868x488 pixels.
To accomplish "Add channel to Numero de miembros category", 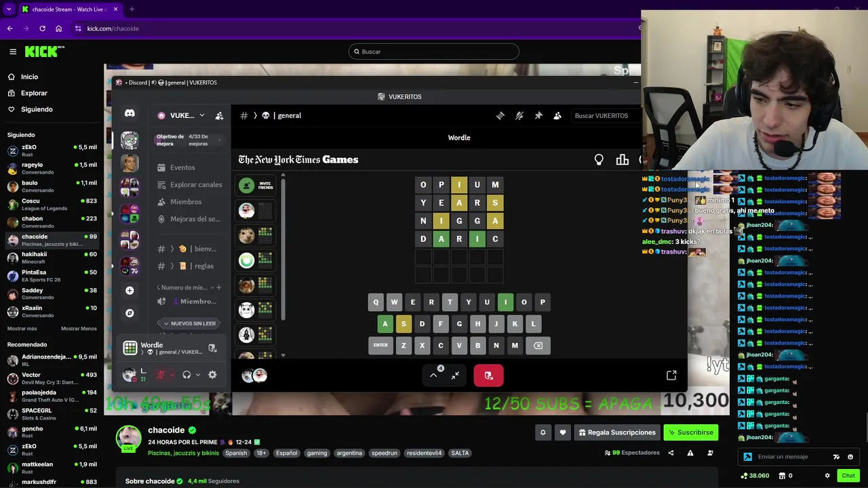I will tap(218, 287).
